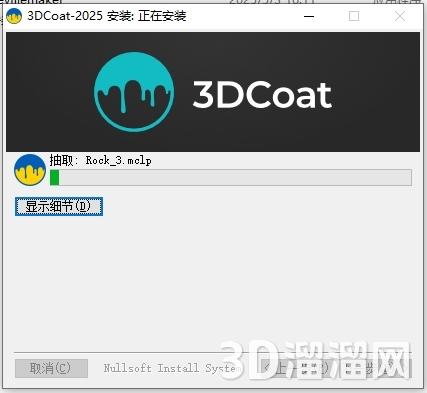Minimize the 3DCoat-2025 installer window
Image resolution: width=427 pixels, height=393 pixels.
point(309,16)
